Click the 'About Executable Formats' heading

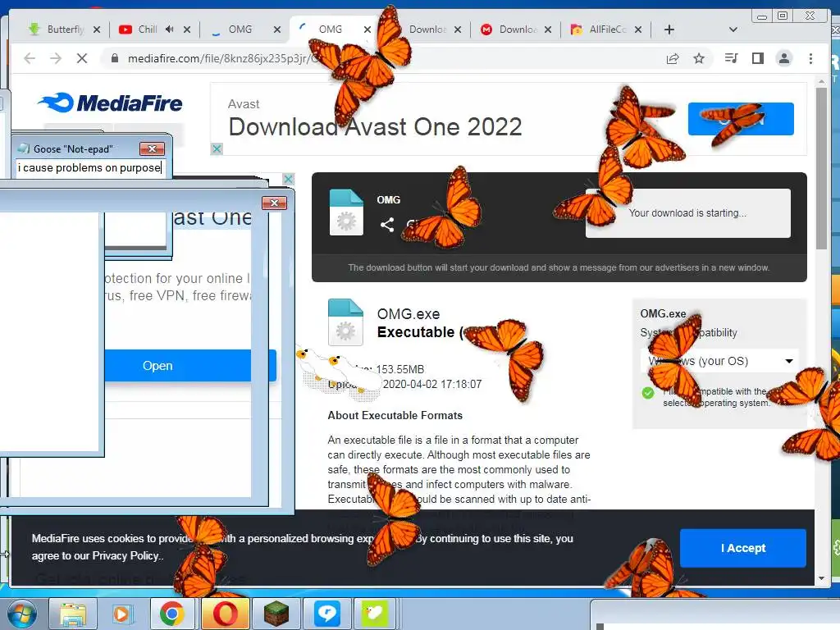[x=395, y=415]
